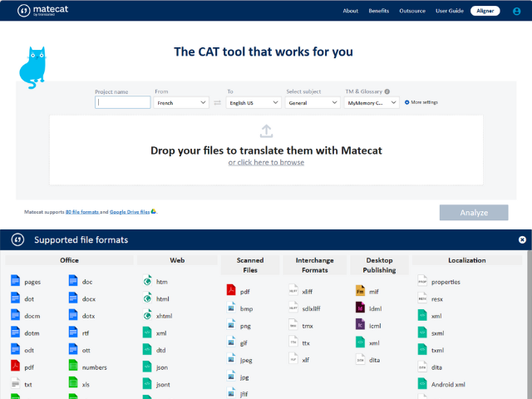Close the Supported file formats panel
Viewport: 532px width, 399px height.
(x=522, y=239)
